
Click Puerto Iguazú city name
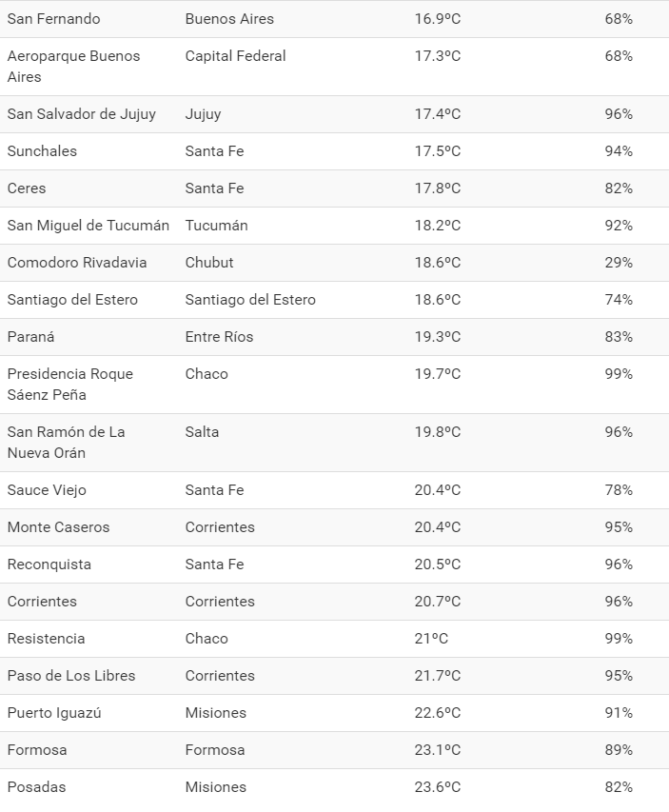coord(54,713)
